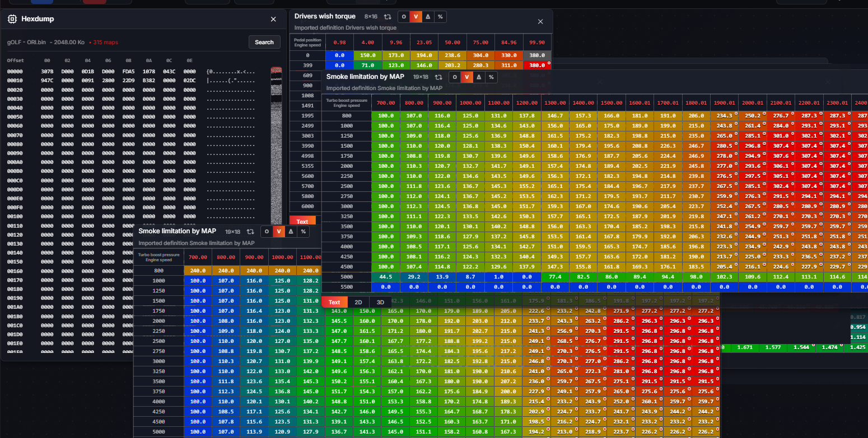Select cell 77.4 in the 5000 row
The width and height of the screenshot is (868, 438).
pyautogui.click(x=555, y=276)
